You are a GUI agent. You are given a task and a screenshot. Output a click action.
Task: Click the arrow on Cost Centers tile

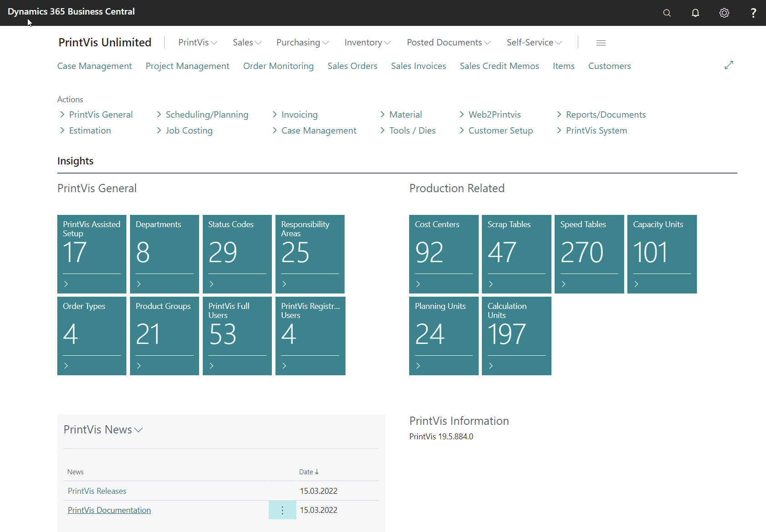[x=418, y=284]
